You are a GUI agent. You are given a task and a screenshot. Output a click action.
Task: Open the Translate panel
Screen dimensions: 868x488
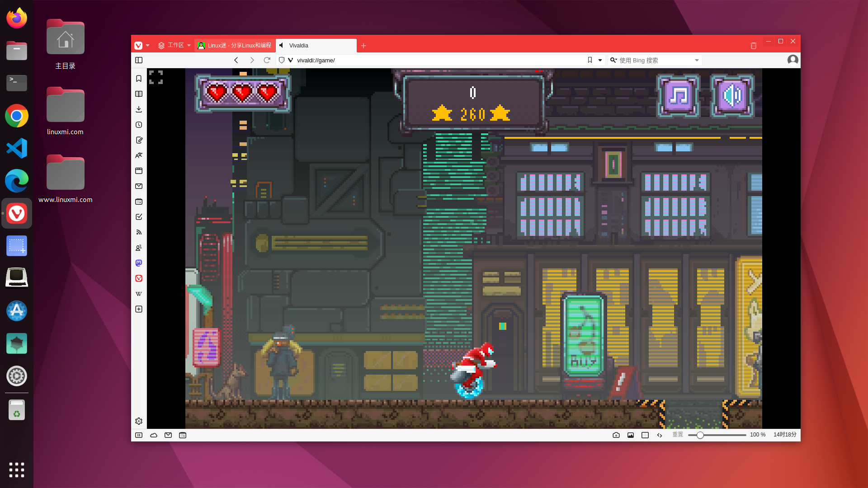pyautogui.click(x=139, y=155)
